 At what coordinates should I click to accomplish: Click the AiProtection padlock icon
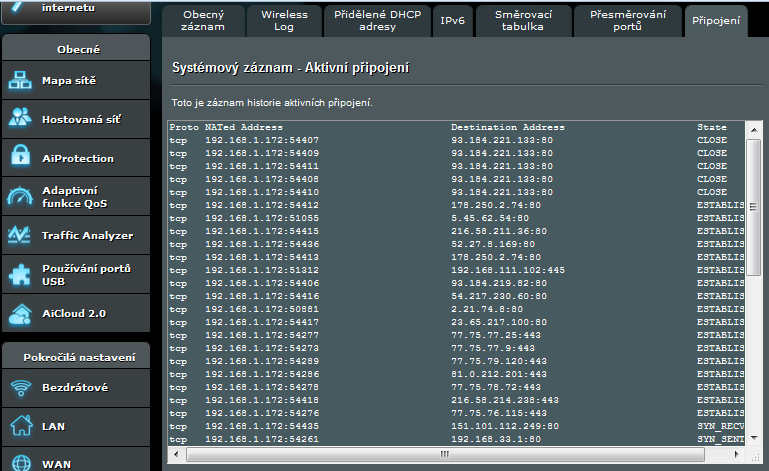(21, 158)
